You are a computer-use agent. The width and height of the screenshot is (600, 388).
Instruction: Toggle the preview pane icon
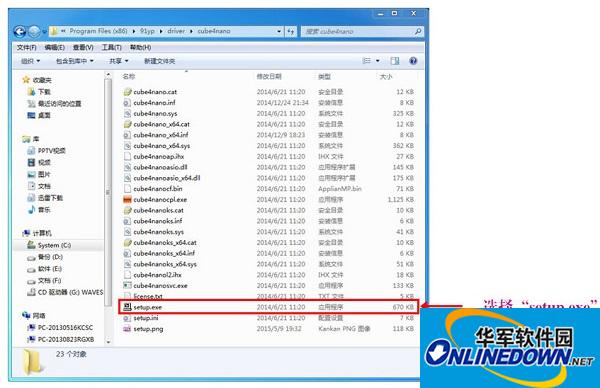(395, 61)
